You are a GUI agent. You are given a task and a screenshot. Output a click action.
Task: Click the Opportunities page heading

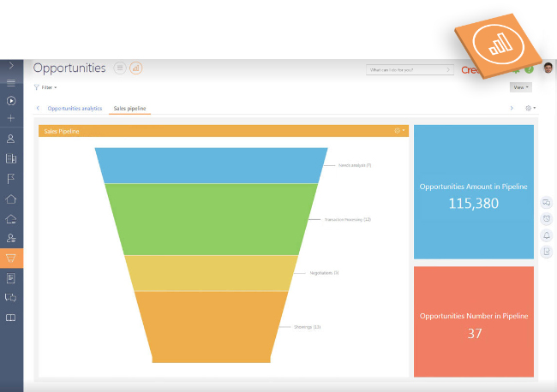pos(69,68)
